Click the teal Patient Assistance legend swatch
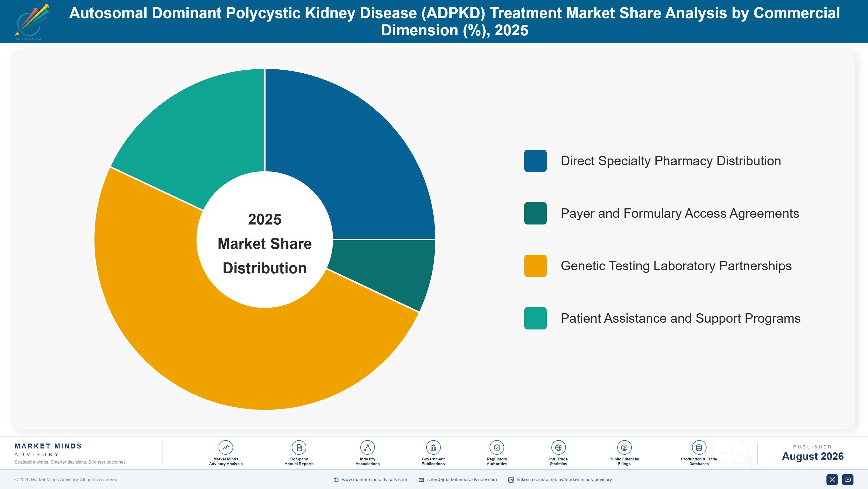868x489 pixels. 535,318
